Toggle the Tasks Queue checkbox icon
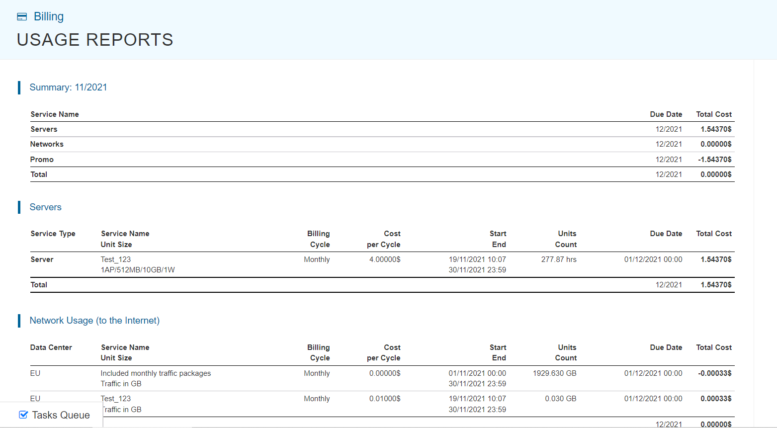Screen dimensions: 777x428 click(x=23, y=414)
